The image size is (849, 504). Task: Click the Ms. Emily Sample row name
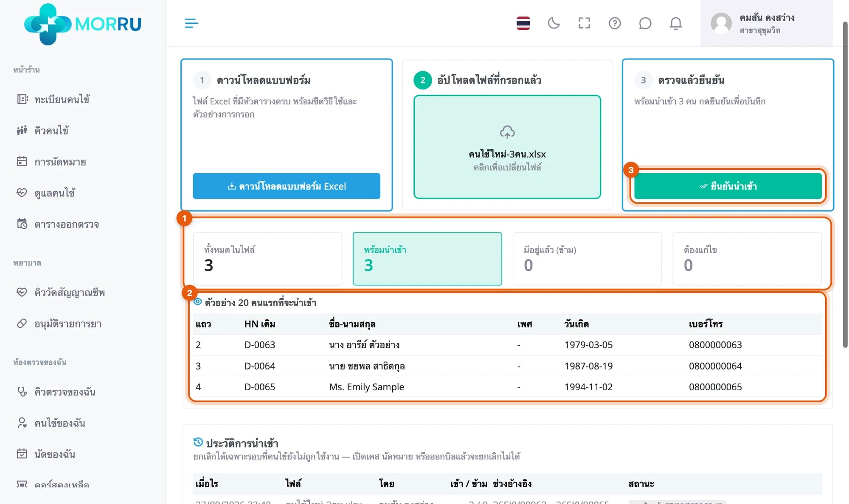[x=367, y=387]
